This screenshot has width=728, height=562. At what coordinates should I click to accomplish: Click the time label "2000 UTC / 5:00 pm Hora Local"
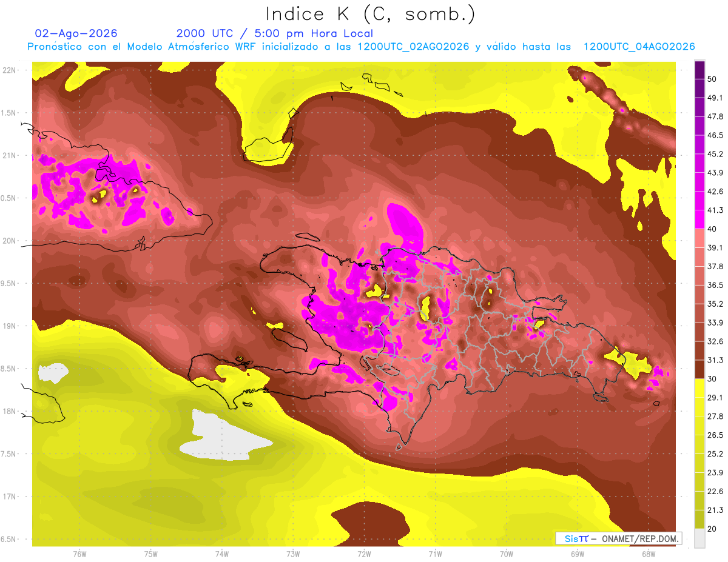point(275,33)
